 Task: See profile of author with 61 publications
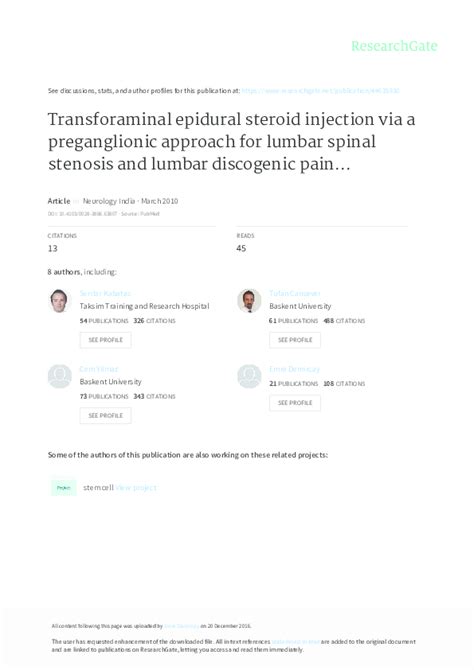pos(295,340)
